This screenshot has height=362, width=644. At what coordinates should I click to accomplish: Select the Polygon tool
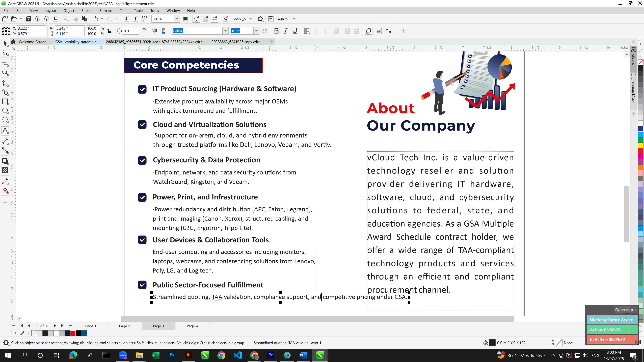pyautogui.click(x=5, y=120)
